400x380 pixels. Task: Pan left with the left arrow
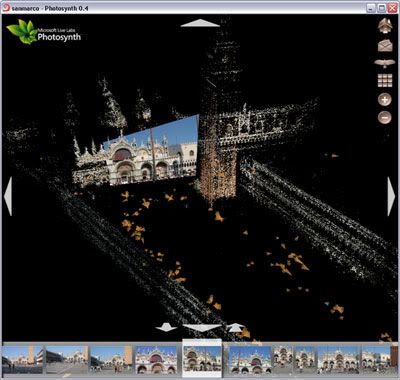coord(8,196)
